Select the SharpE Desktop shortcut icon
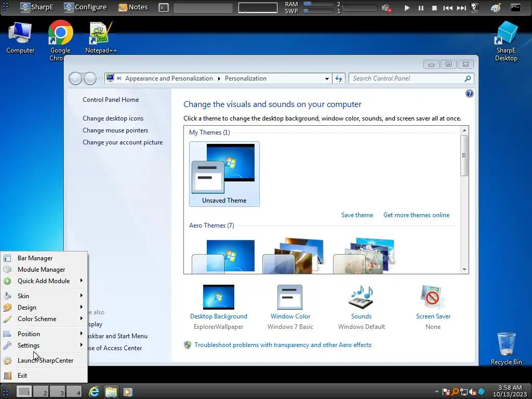This screenshot has width=532, height=399. (506, 41)
